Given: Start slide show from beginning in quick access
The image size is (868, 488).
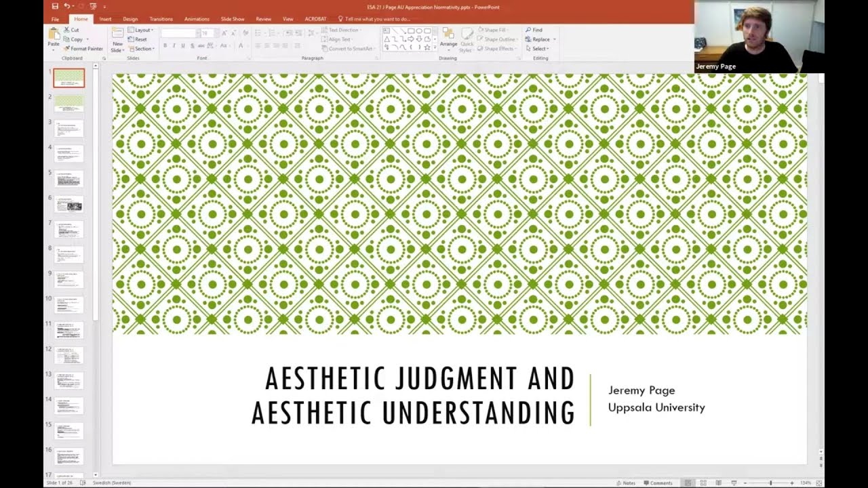Looking at the screenshot, I should click(x=93, y=6).
